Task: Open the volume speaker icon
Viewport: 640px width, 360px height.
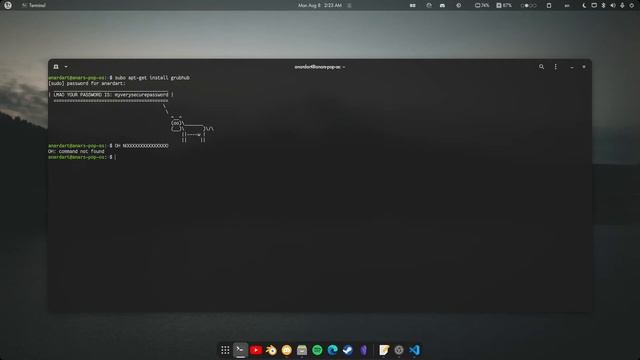Action: (613, 5)
